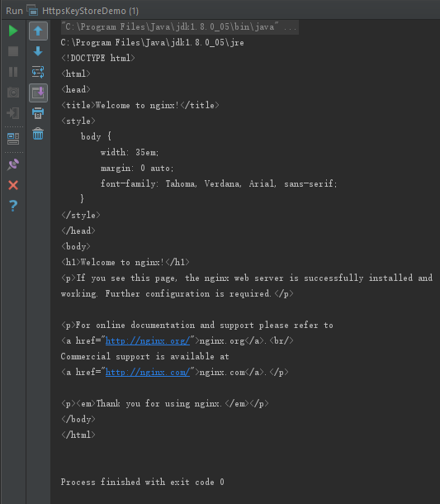This screenshot has width=440, height=504.
Task: Click the 'Process finished with exit code 0' line
Action: tap(143, 482)
